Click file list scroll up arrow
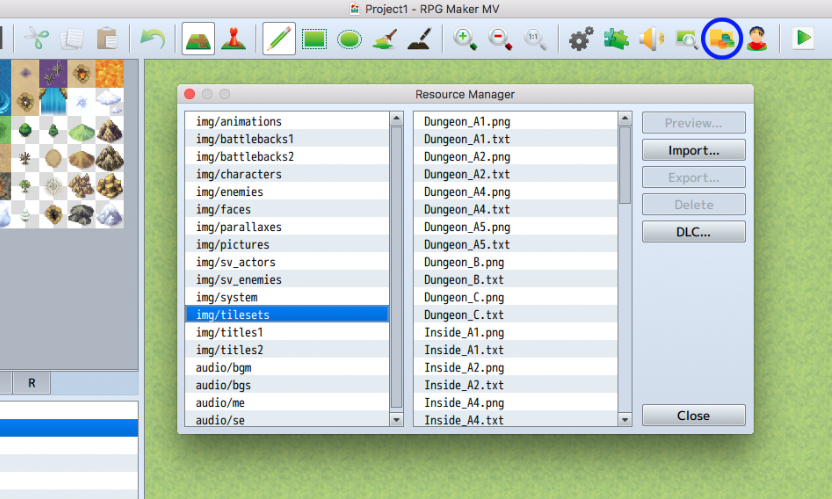The width and height of the screenshot is (832, 499). [625, 118]
